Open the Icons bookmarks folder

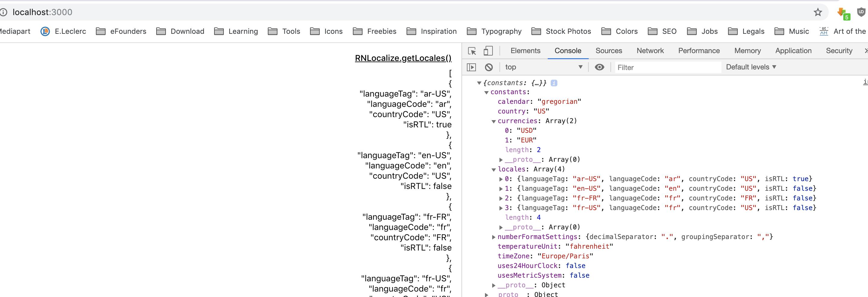pos(326,31)
